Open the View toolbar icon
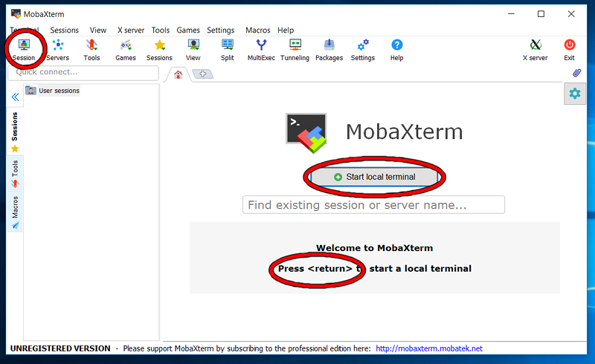 (193, 50)
